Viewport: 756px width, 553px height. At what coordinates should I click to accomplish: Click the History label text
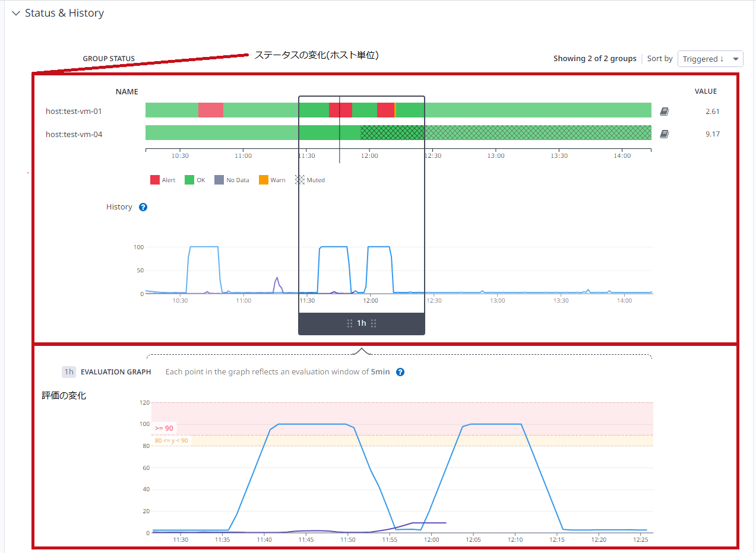[x=119, y=207]
